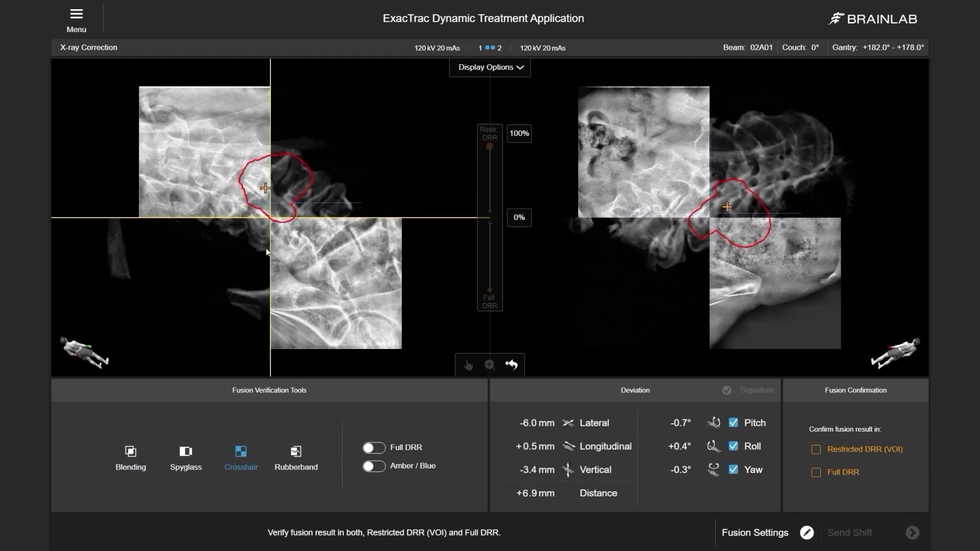This screenshot has height=551, width=980.
Task: Click the Yaw rotation icon
Action: click(713, 469)
